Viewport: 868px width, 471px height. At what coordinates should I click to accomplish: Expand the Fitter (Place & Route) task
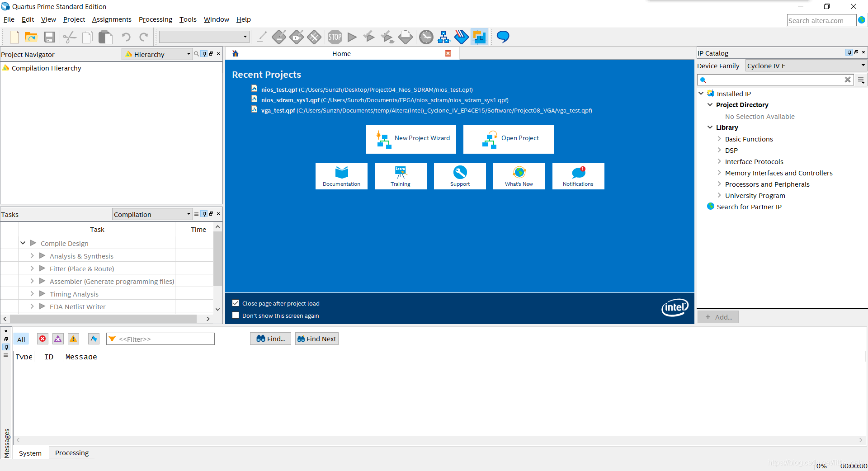(x=32, y=268)
